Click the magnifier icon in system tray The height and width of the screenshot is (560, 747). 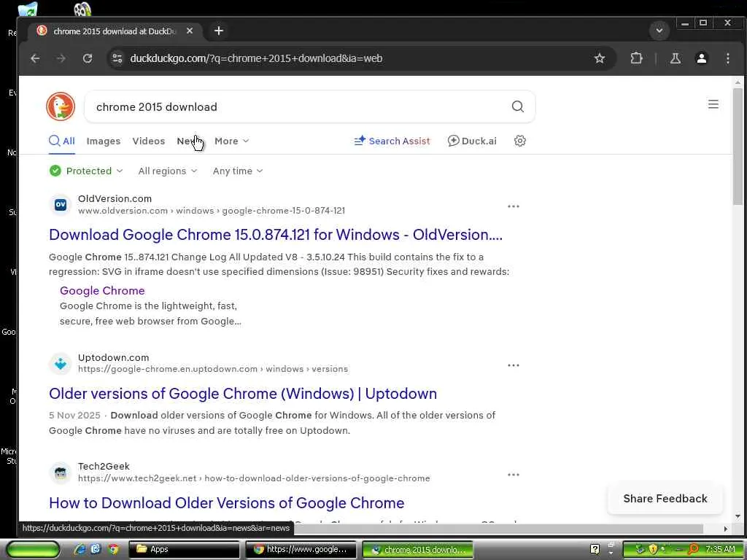(x=693, y=549)
